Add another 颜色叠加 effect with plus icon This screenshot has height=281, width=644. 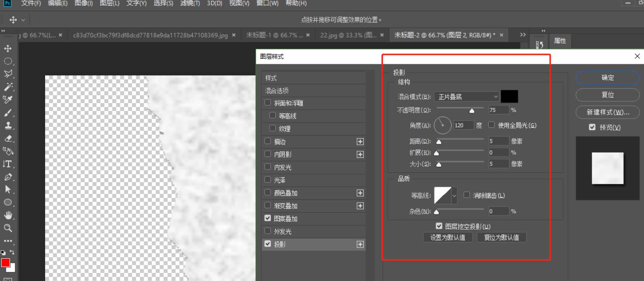(x=360, y=193)
